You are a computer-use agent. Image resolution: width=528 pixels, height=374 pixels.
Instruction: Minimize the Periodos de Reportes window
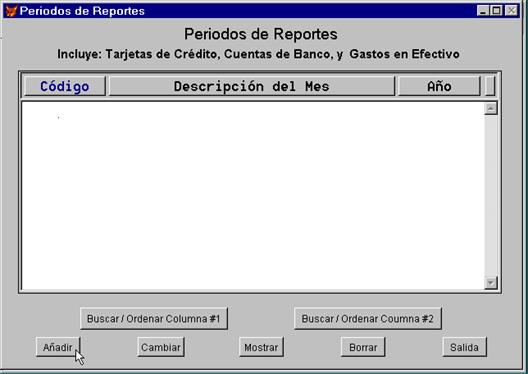point(483,11)
